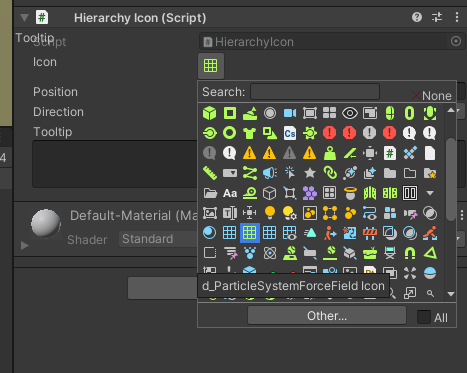Pick the yellow light probe nodes square icon
Screen dimensions: 467x373
coord(330,213)
